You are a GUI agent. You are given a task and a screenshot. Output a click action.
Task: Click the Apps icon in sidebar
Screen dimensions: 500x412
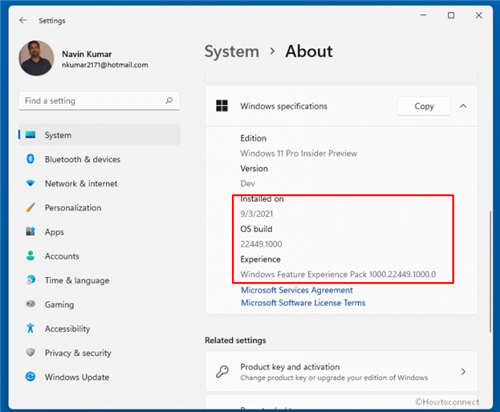coord(30,231)
